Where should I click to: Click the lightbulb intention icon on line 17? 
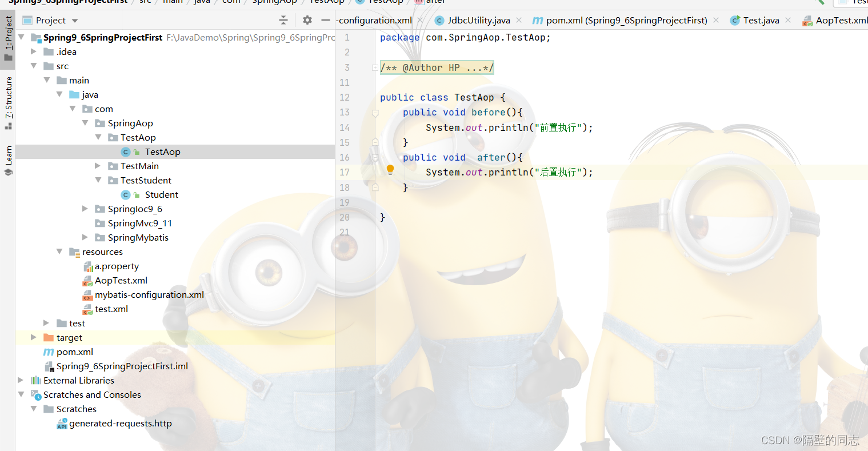(390, 169)
